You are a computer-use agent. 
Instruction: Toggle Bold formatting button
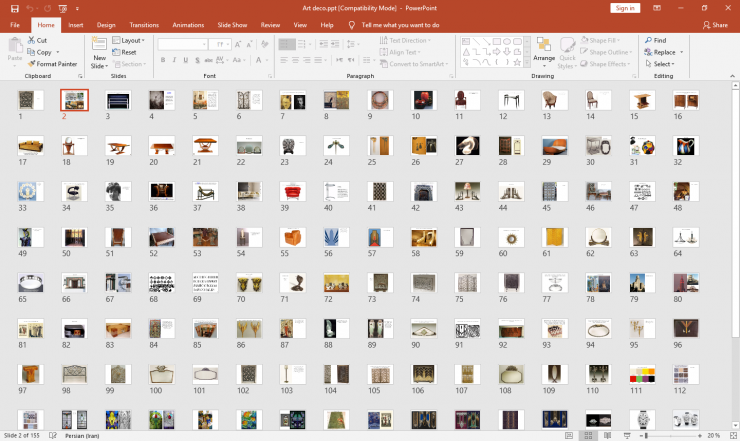[x=163, y=60]
